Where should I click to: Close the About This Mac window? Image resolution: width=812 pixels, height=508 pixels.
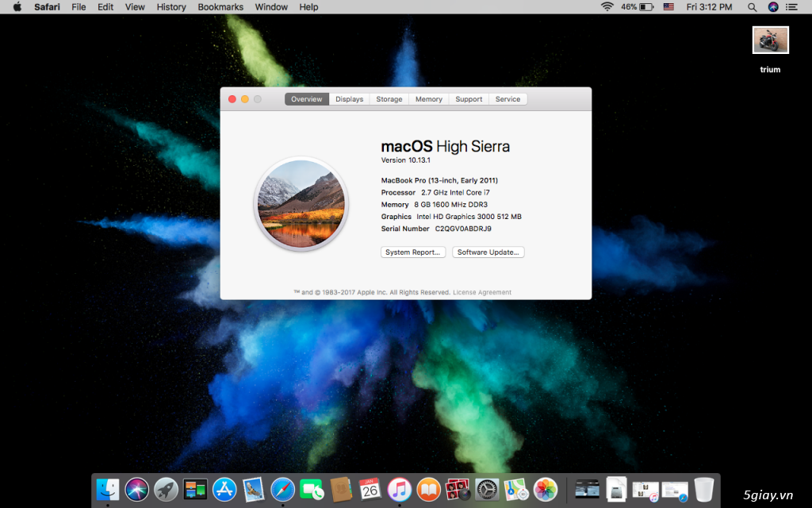(x=232, y=99)
